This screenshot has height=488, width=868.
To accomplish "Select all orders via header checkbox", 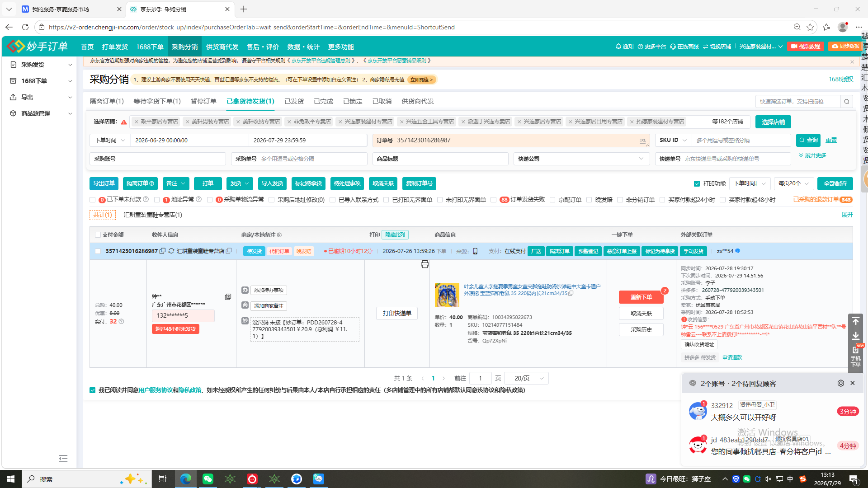I will (x=98, y=235).
